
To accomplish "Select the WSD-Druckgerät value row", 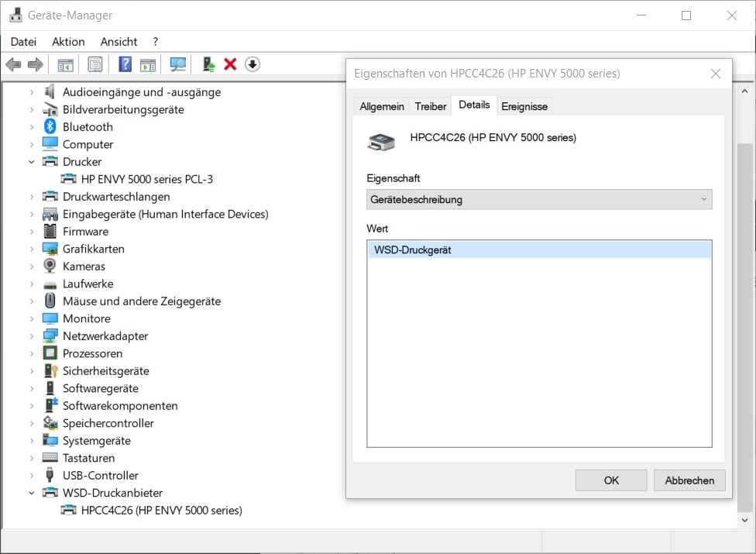I will (x=539, y=249).
